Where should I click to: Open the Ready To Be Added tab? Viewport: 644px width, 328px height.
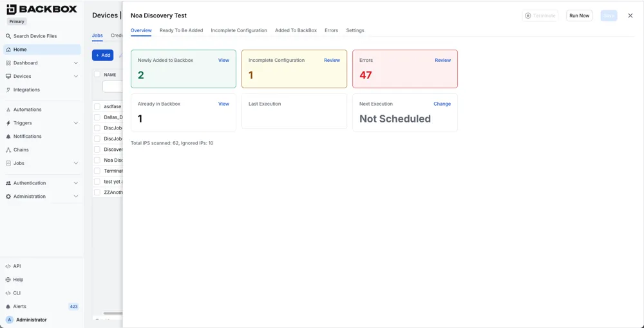click(181, 30)
